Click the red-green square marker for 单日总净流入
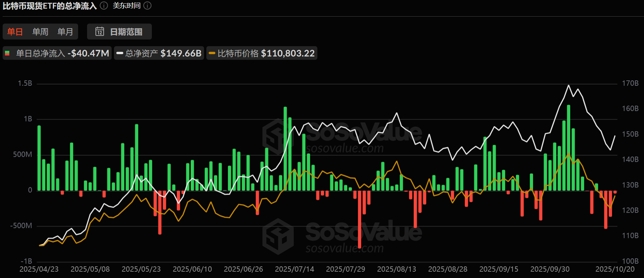The image size is (644, 278). pos(7,53)
